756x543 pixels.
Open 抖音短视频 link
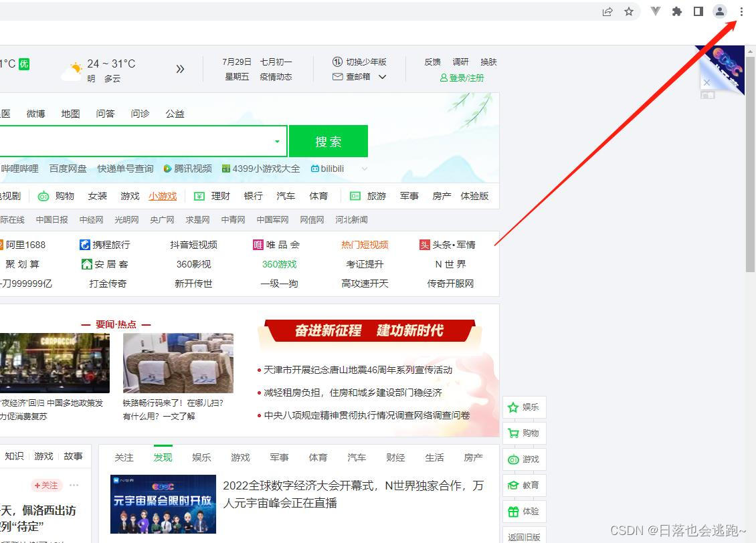[x=193, y=245]
